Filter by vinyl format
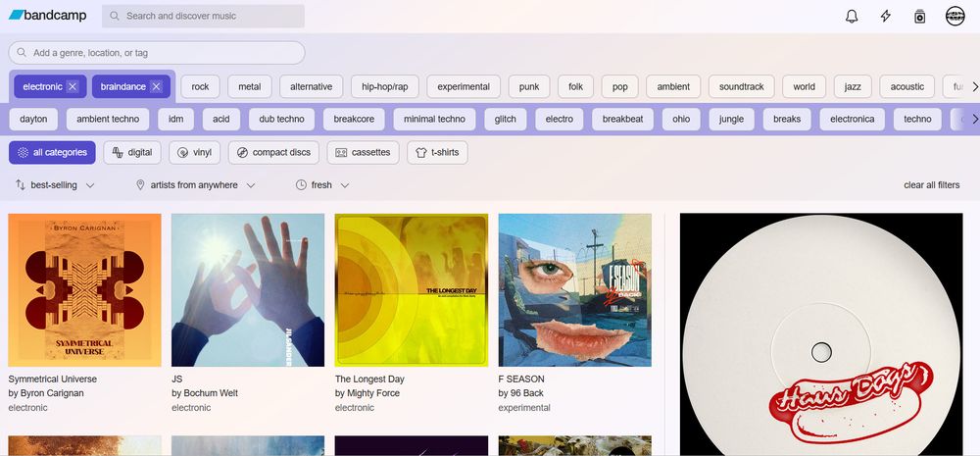Image resolution: width=980 pixels, height=456 pixels. click(x=194, y=153)
